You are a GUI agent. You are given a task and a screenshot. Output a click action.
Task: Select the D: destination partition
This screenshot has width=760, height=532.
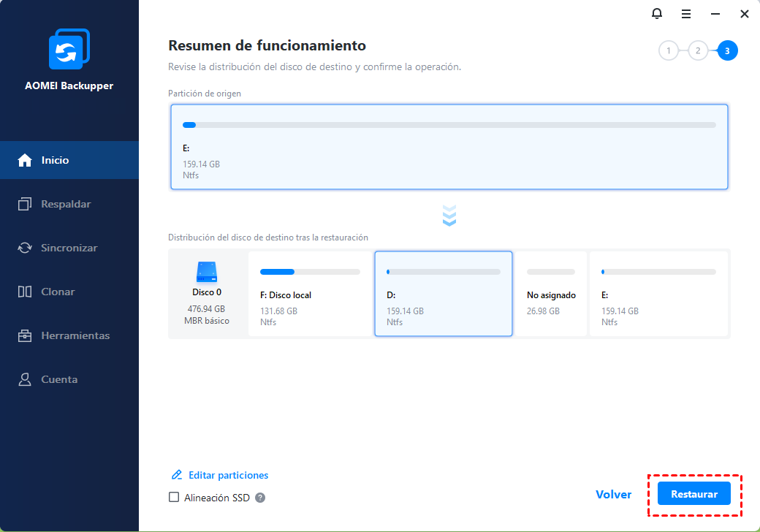click(443, 294)
